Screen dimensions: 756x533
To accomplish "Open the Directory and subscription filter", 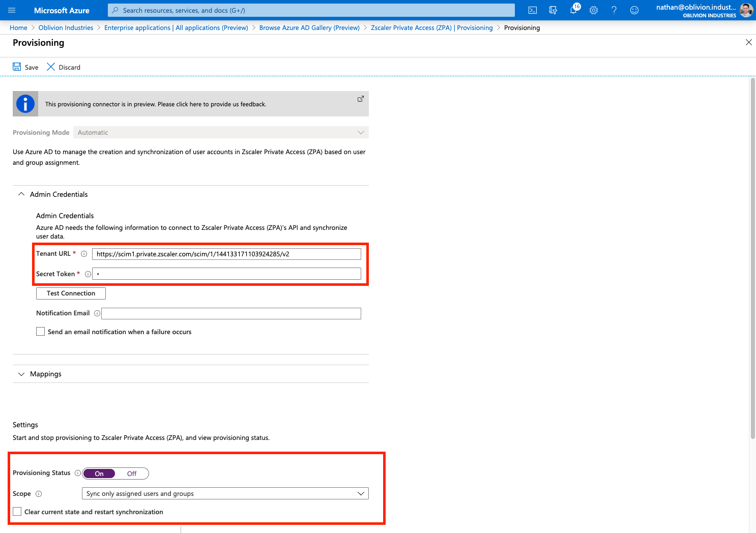I will 553,10.
